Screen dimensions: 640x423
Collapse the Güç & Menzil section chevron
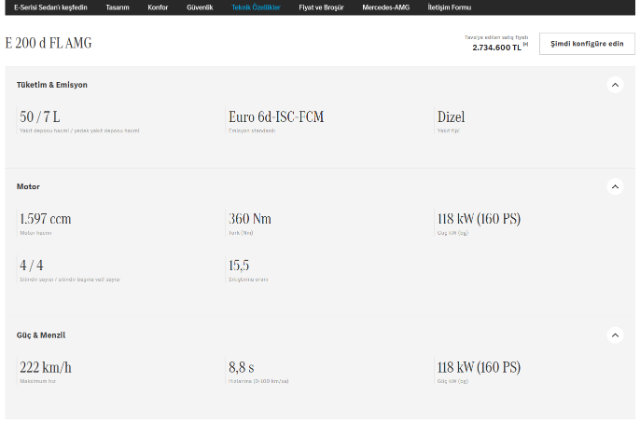pos(615,335)
